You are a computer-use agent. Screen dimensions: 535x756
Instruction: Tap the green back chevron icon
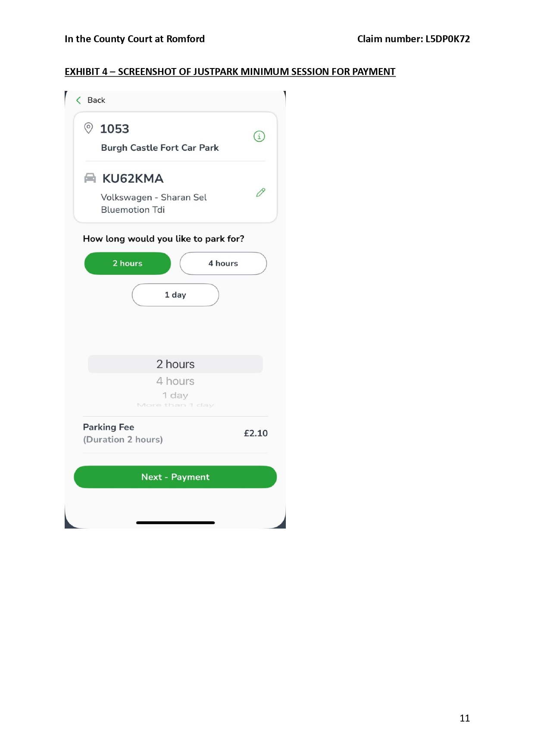coord(78,100)
